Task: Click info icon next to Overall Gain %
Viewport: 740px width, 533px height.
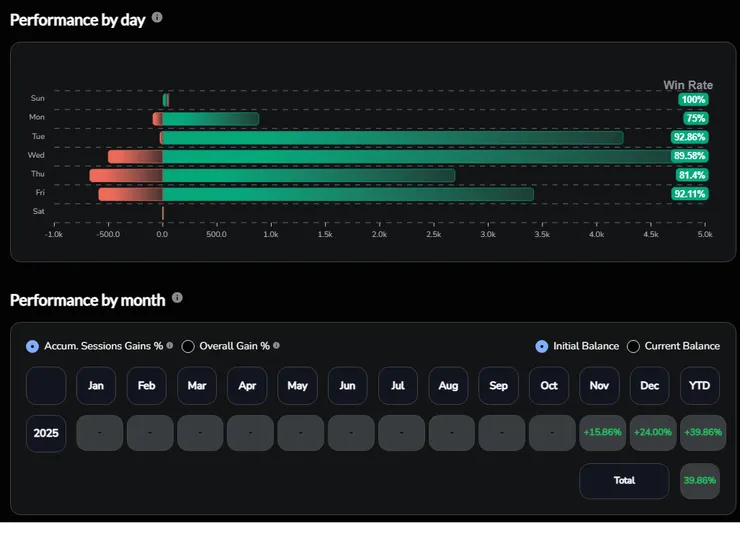Action: click(x=276, y=346)
